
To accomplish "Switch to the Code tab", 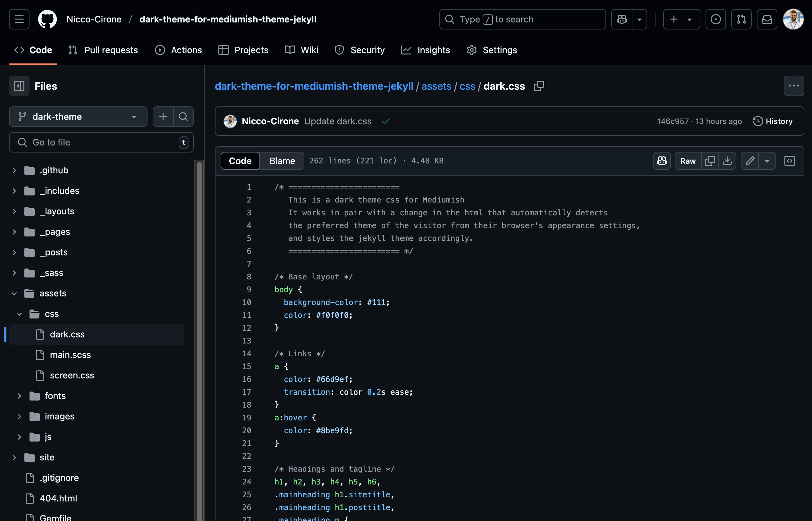I will (x=33, y=50).
